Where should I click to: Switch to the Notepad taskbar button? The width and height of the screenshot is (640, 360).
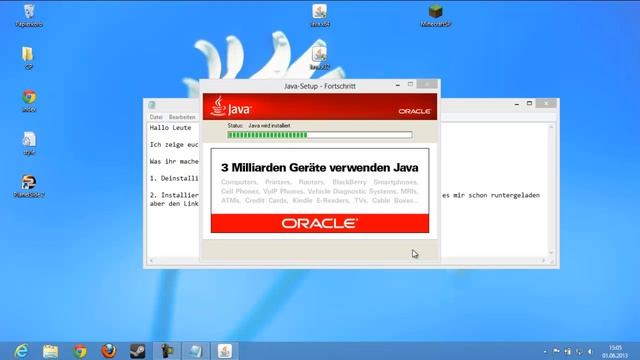pyautogui.click(x=196, y=351)
